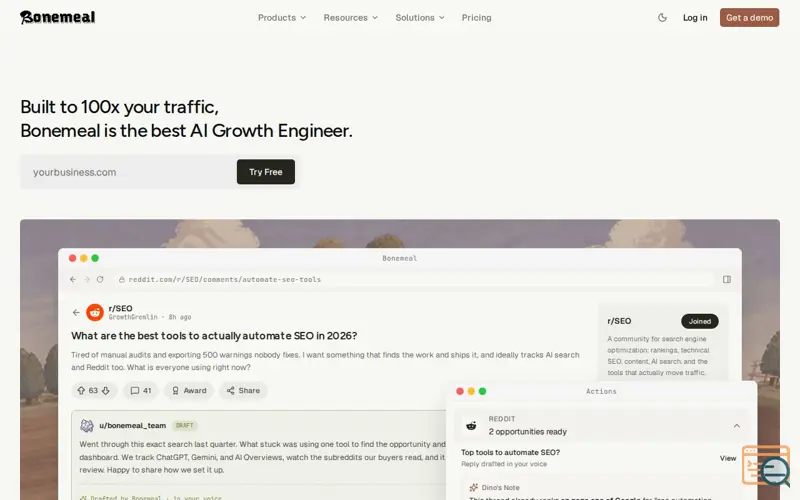800x500 pixels.
Task: Click the Reddit icon in Actions panel
Action: coord(471,426)
